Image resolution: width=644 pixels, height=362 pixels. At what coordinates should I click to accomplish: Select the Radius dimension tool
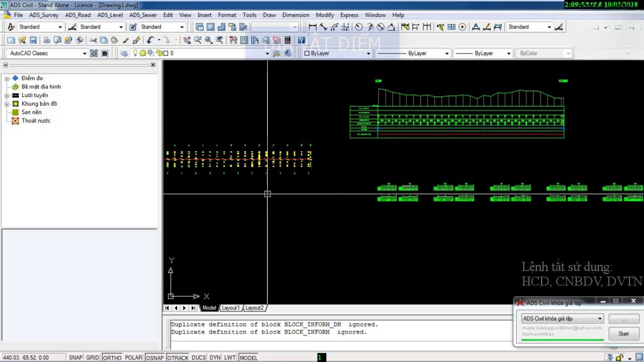click(359, 27)
